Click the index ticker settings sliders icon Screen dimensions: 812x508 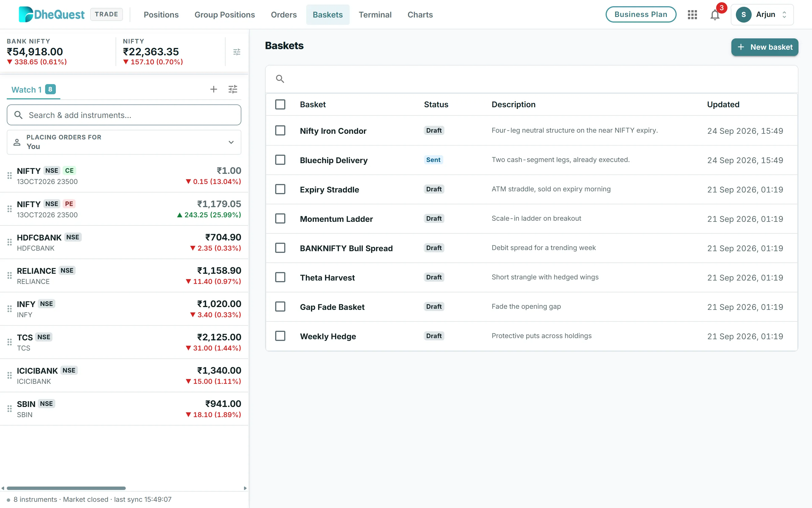pyautogui.click(x=237, y=52)
